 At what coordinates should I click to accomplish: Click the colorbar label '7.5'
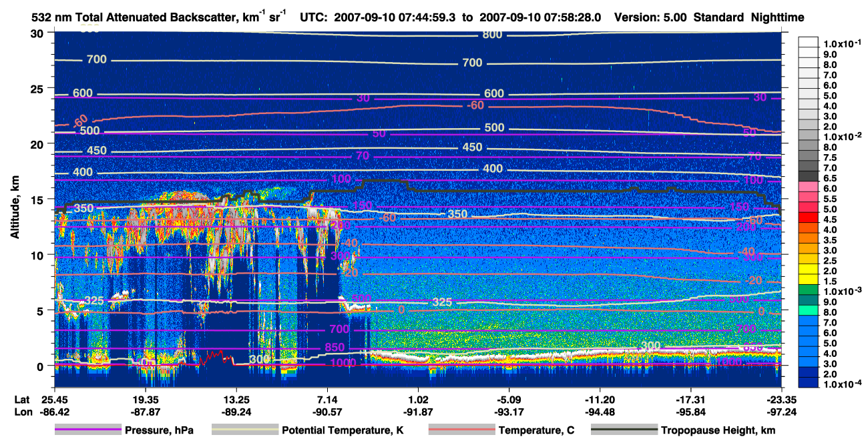pyautogui.click(x=831, y=157)
